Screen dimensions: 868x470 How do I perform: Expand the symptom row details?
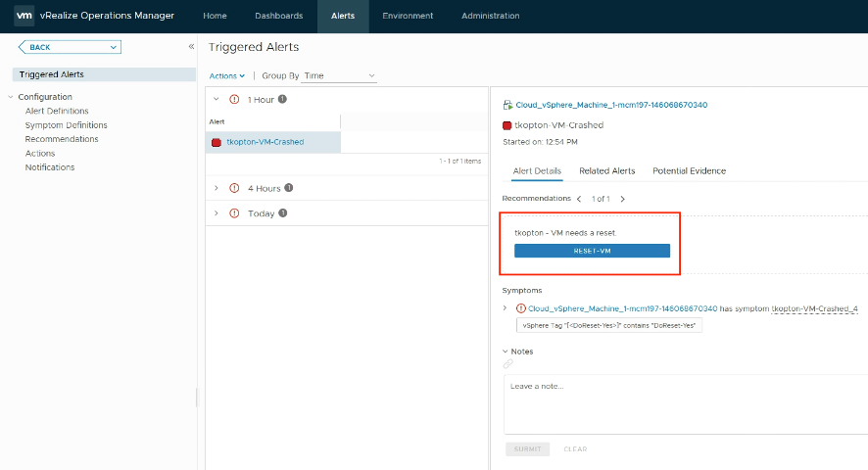505,307
